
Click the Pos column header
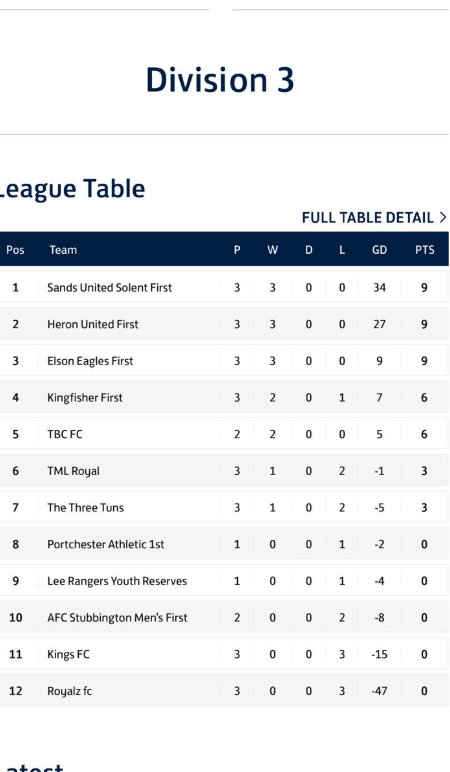(15, 250)
